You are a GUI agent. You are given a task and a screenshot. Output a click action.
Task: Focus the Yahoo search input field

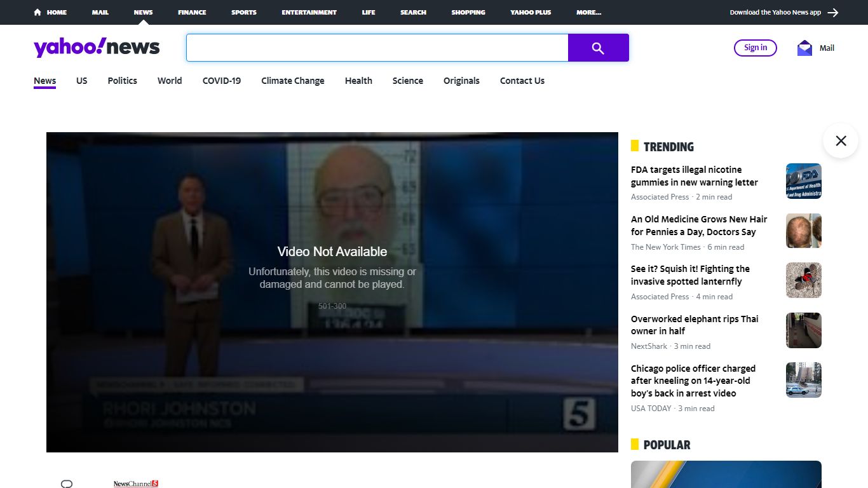tap(377, 48)
